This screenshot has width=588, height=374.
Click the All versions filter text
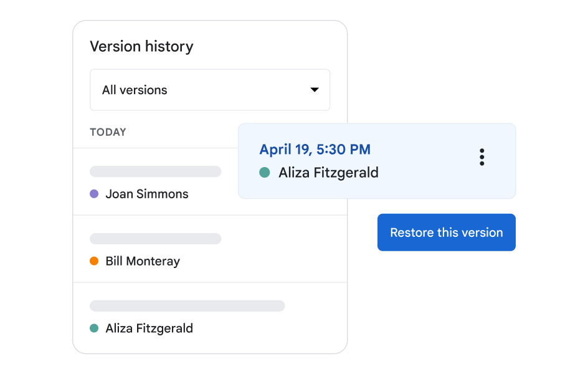point(135,90)
